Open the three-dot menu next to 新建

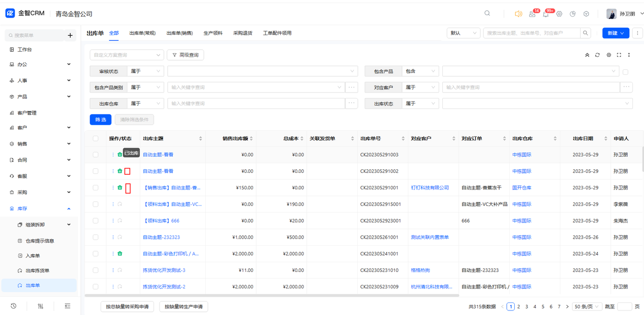pos(637,33)
